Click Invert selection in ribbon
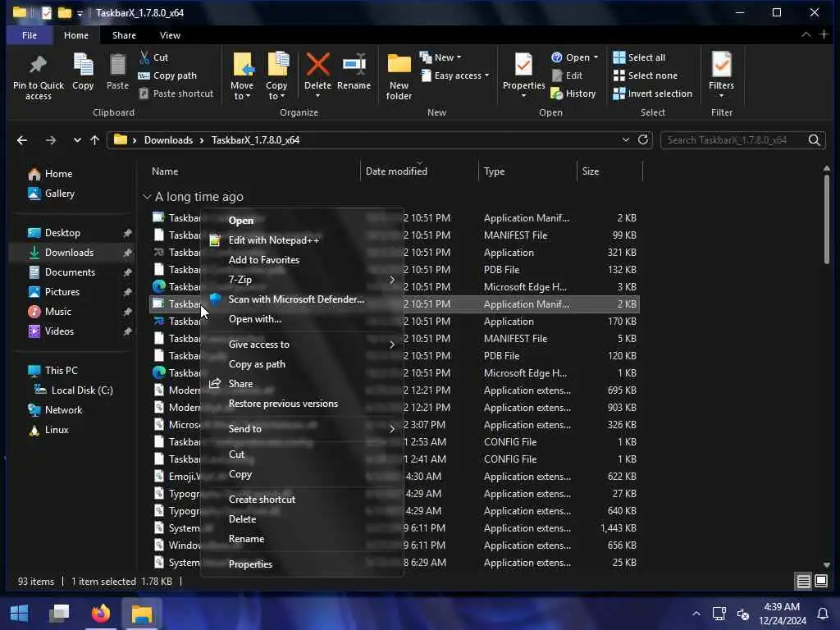The width and height of the screenshot is (840, 630). pos(653,94)
